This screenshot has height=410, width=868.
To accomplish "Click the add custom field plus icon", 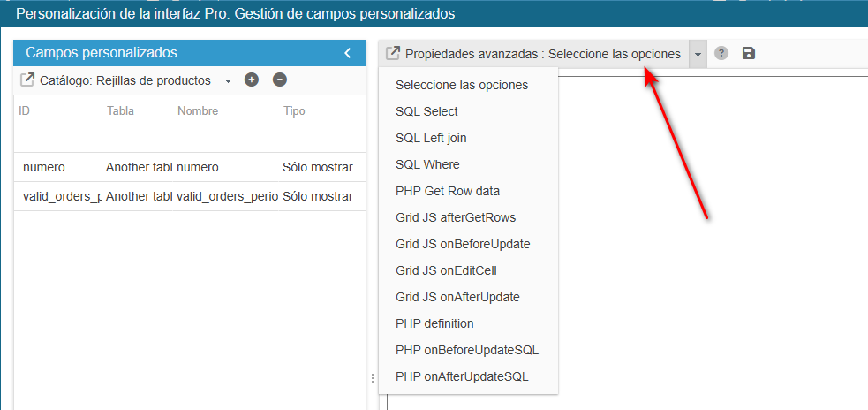I will pyautogui.click(x=252, y=80).
